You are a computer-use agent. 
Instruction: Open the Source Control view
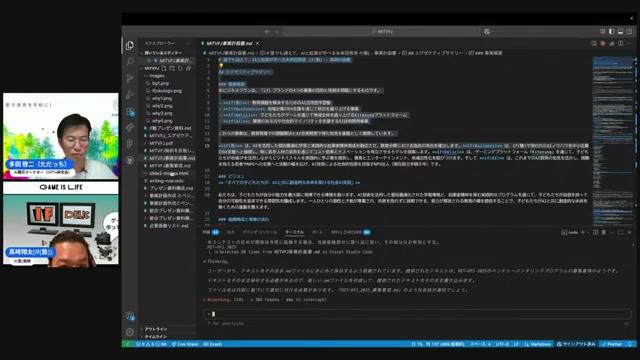(130, 78)
